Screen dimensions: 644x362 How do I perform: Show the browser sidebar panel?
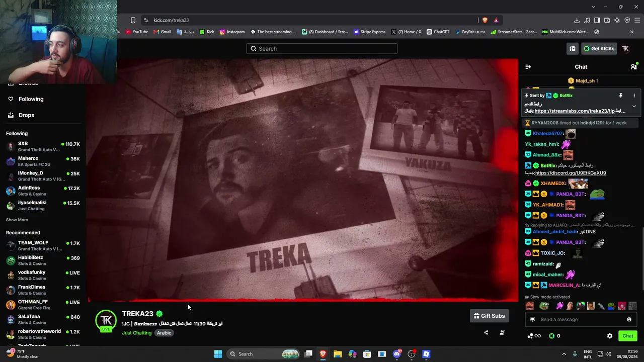(x=597, y=20)
